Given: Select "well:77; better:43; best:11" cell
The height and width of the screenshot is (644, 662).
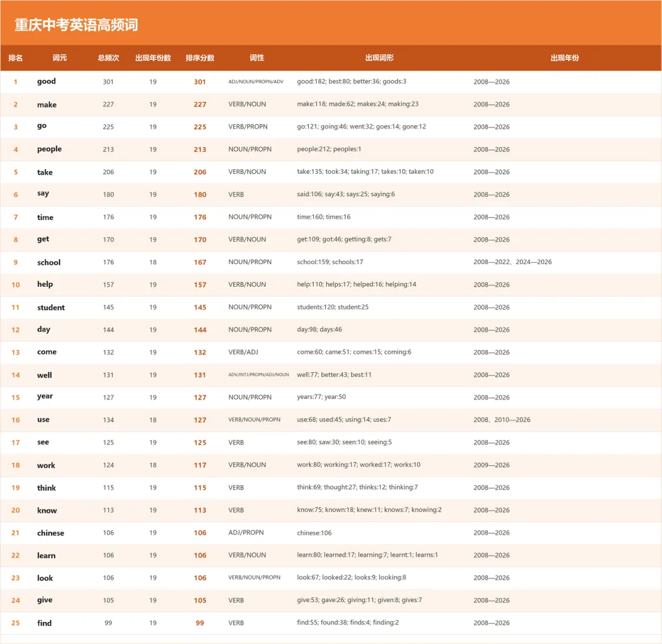Looking at the screenshot, I should point(335,374).
